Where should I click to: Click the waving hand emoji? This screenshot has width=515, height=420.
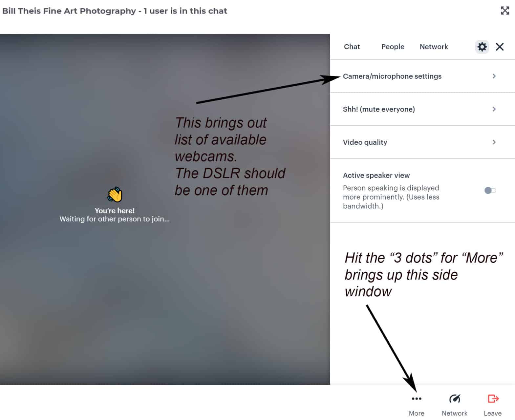(115, 195)
